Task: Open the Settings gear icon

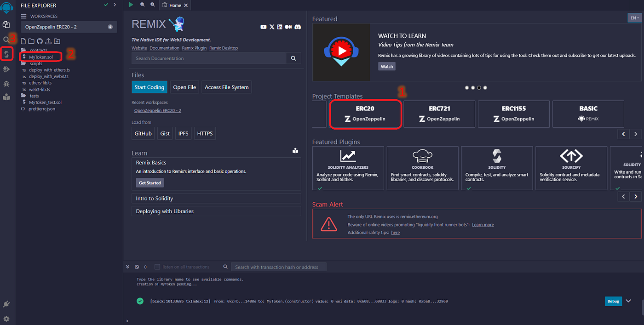Action: pyautogui.click(x=6, y=319)
